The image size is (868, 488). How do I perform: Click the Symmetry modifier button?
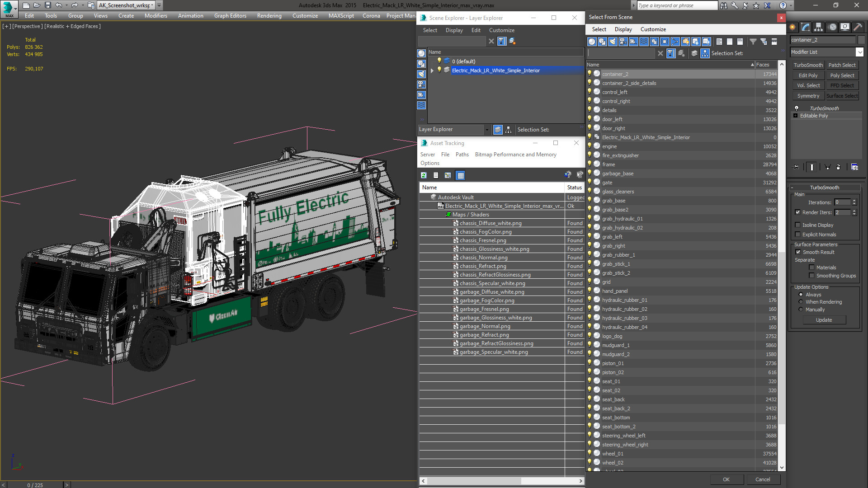[x=808, y=96]
